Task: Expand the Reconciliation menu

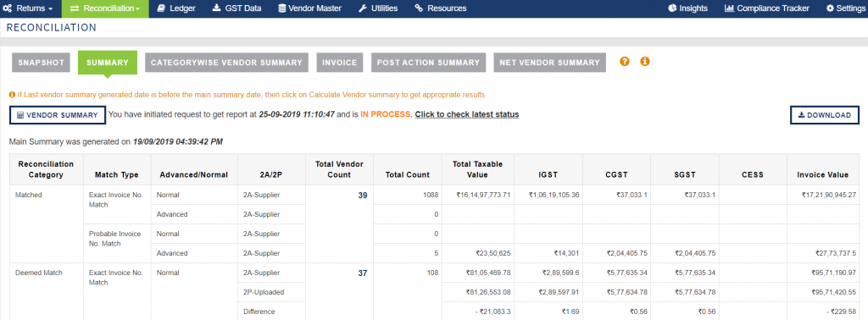Action: [105, 8]
